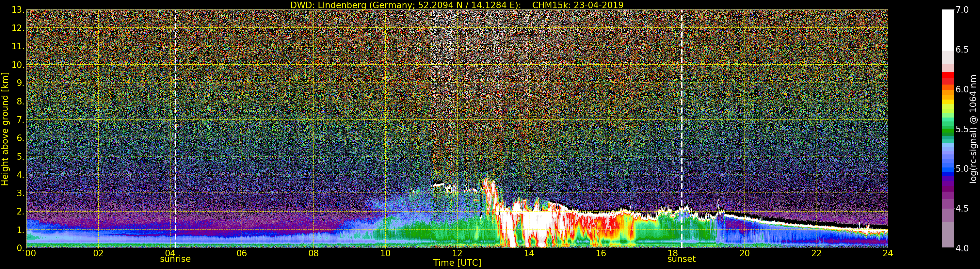Select the '11.' height axis tick label
Screen dimensions: 980x269
pyautogui.click(x=18, y=47)
